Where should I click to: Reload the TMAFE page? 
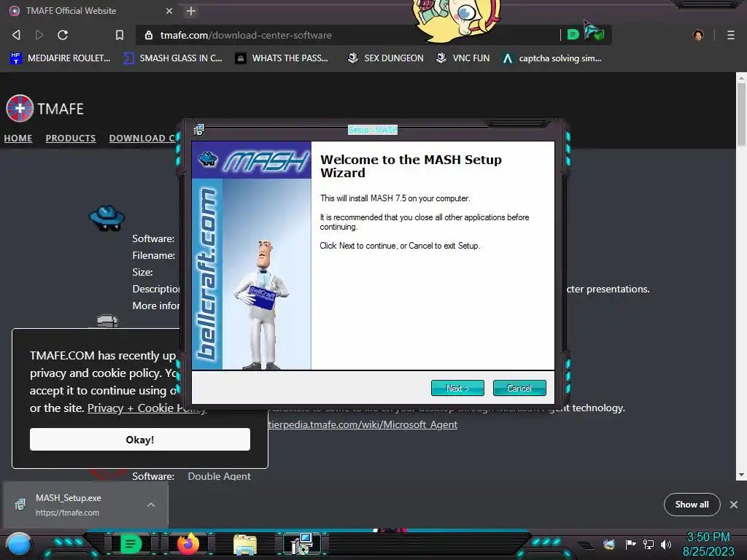pos(63,35)
